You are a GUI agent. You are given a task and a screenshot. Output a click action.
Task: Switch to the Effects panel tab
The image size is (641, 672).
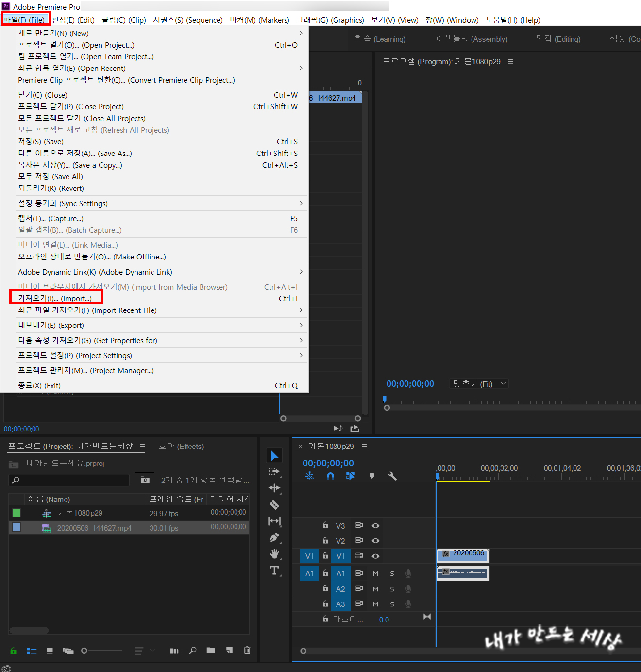[182, 447]
